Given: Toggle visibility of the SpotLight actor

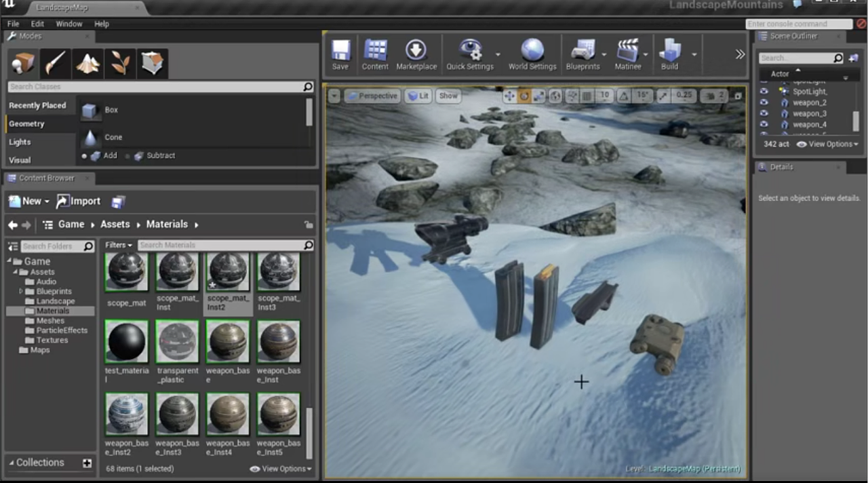Looking at the screenshot, I should (x=764, y=91).
